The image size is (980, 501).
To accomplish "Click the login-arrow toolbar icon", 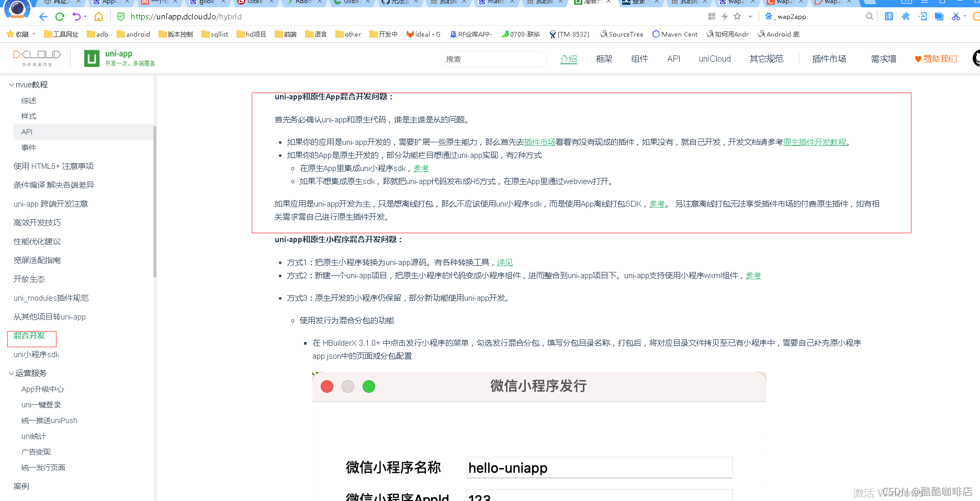I will point(923,17).
